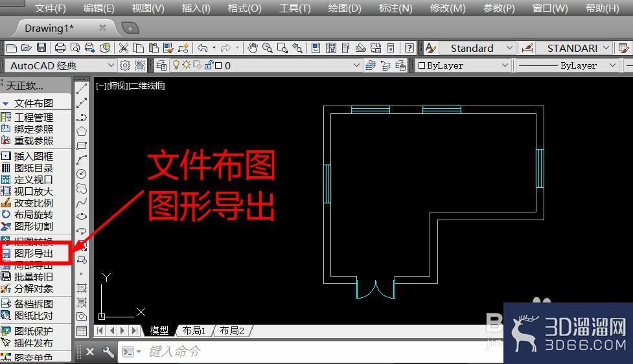
Task: Click the Copy icon in the toolbar
Action: [139, 48]
